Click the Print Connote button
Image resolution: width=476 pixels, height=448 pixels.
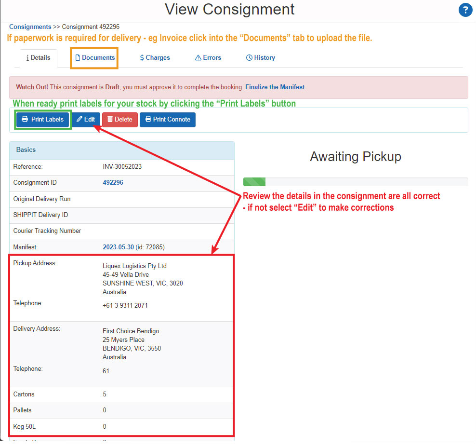pos(168,120)
